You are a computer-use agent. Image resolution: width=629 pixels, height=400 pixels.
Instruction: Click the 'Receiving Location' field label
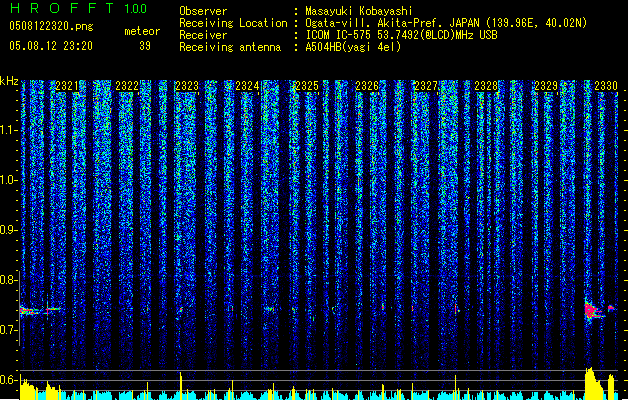(x=233, y=23)
